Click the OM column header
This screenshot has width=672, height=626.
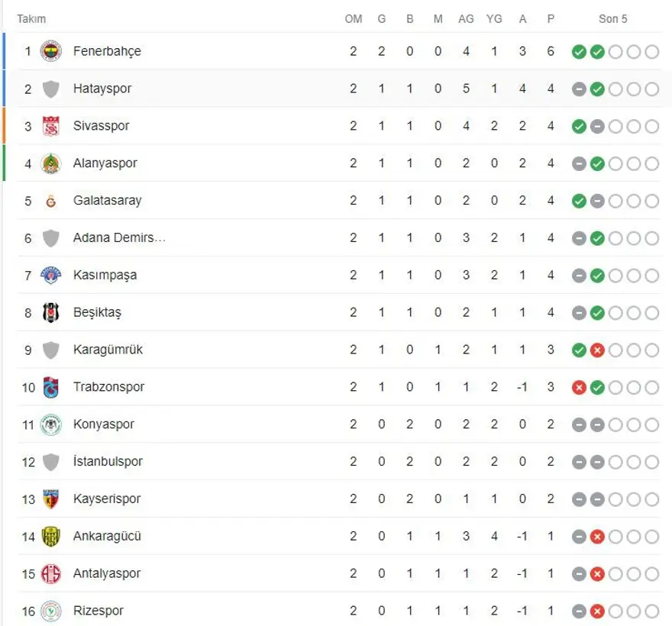click(353, 19)
